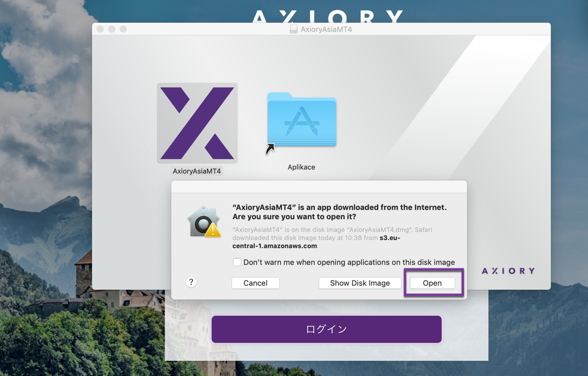Click the purple ログイン login button
The height and width of the screenshot is (376, 588).
pyautogui.click(x=326, y=329)
